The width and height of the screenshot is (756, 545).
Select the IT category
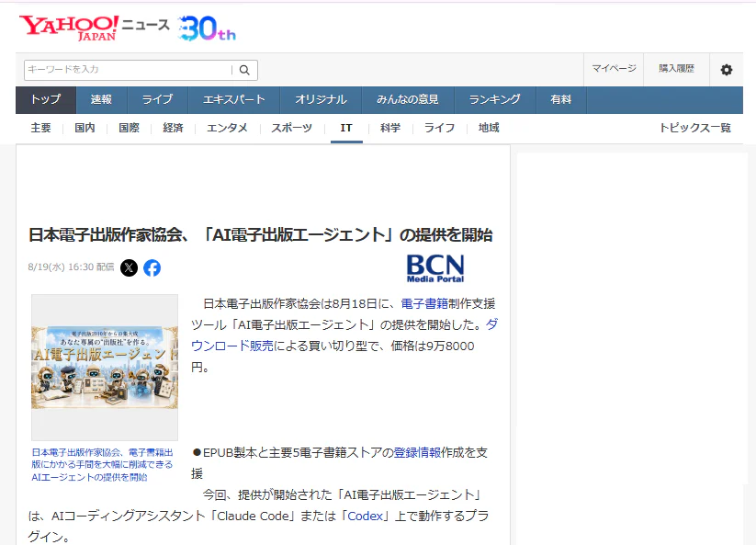tap(346, 128)
